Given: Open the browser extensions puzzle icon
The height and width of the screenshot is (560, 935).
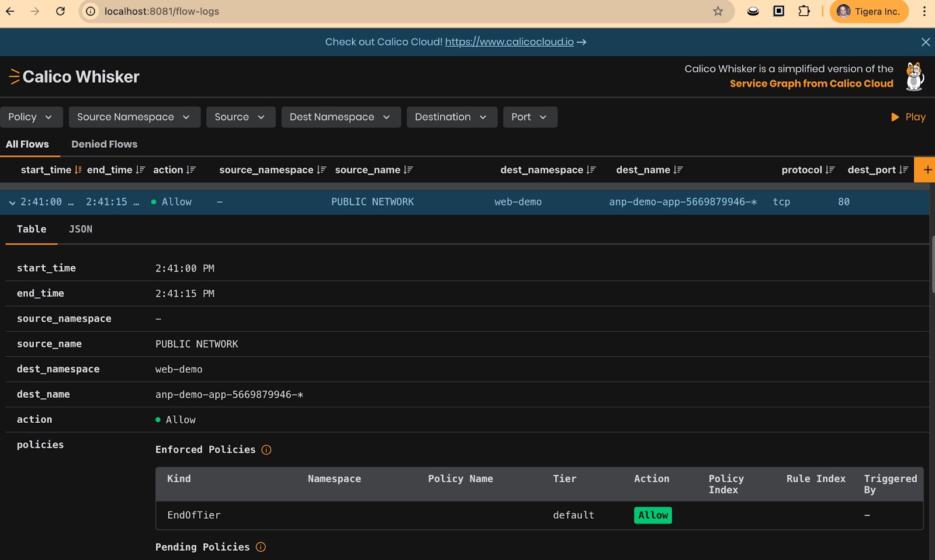Looking at the screenshot, I should coord(804,11).
